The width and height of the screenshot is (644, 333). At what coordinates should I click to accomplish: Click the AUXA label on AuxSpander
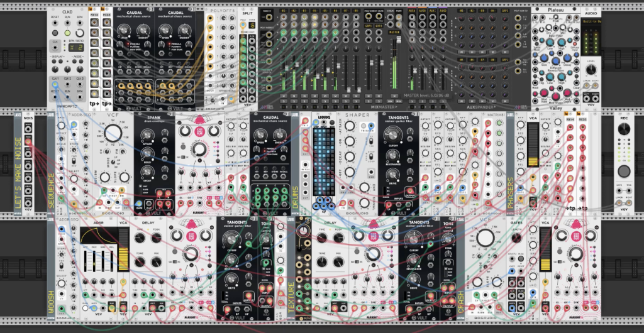click(x=412, y=10)
